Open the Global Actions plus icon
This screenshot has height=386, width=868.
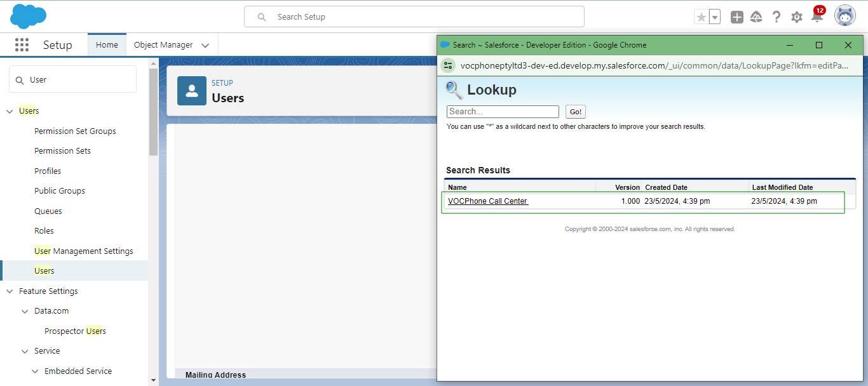(x=736, y=17)
